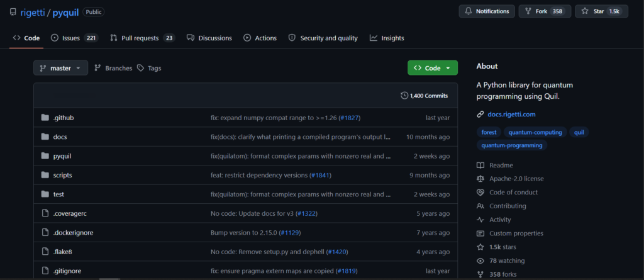Open the docs folder
This screenshot has height=280, width=644.
click(60, 137)
